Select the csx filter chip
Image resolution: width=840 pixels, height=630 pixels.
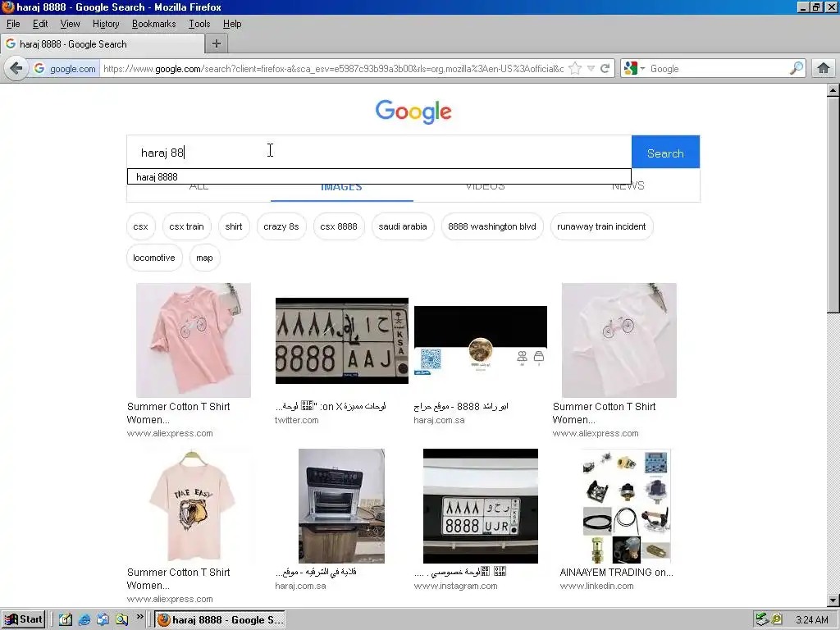tap(140, 226)
